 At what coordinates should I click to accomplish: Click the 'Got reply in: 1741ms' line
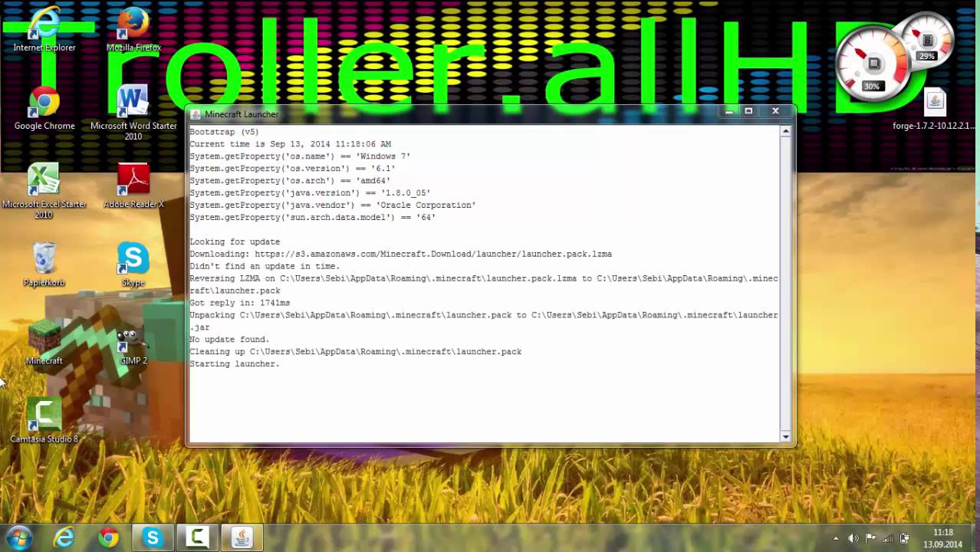[239, 303]
